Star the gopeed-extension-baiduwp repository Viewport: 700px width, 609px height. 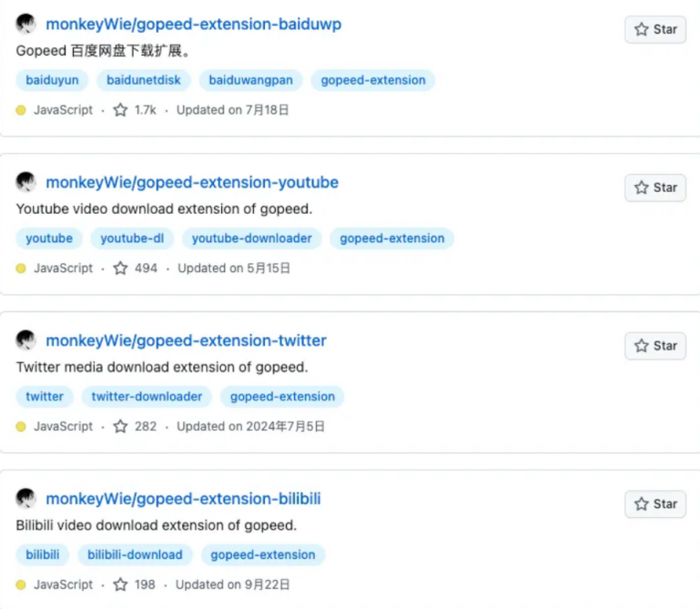pyautogui.click(x=655, y=29)
